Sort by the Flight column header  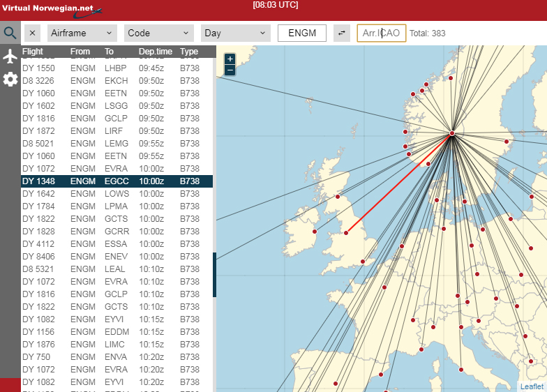(32, 52)
